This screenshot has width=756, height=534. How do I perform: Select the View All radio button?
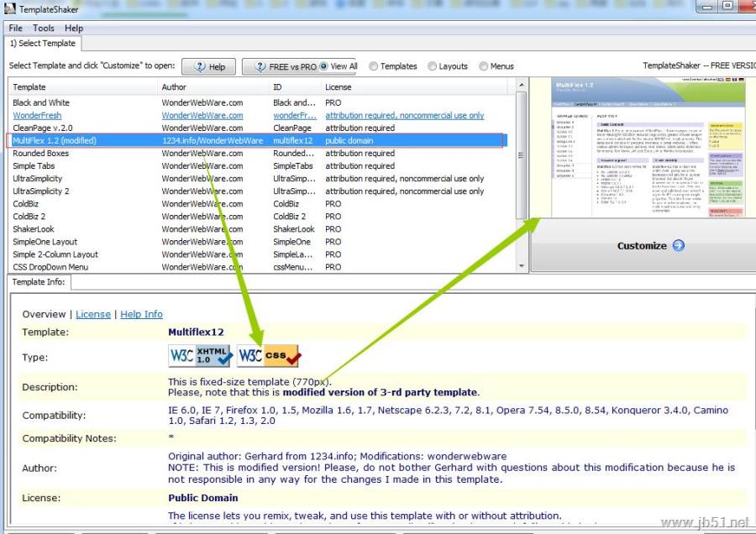(x=323, y=66)
